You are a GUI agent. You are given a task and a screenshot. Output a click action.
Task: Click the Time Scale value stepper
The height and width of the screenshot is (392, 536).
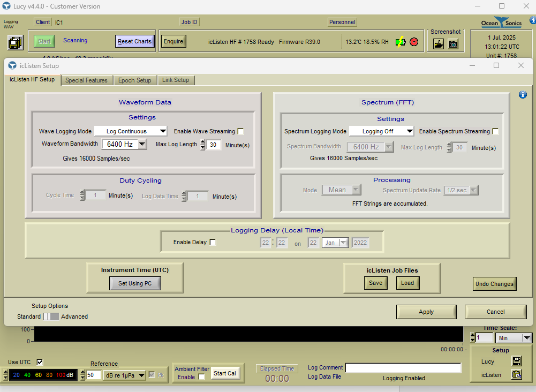[473, 338]
